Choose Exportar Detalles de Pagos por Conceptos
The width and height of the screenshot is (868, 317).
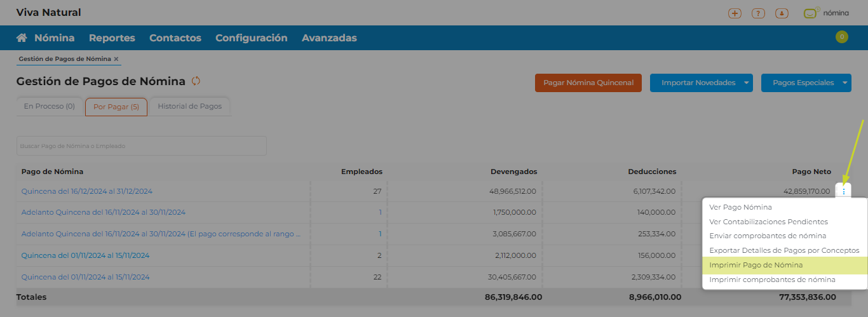point(785,250)
